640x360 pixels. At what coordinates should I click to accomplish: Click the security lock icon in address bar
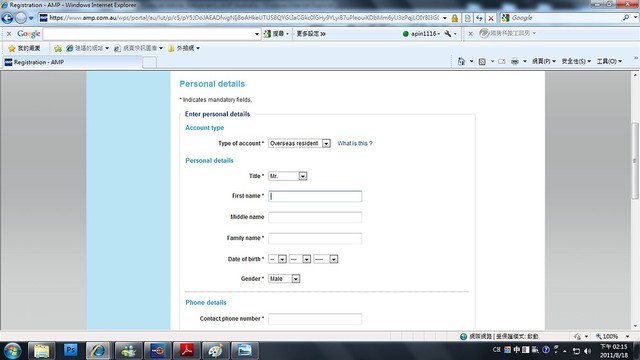(455, 18)
